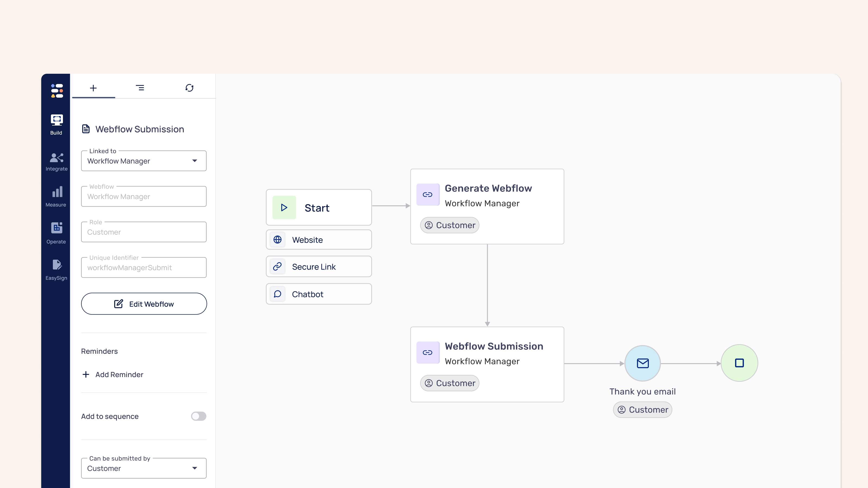868x488 pixels.
Task: Open the Build section in sidebar
Action: (56, 124)
